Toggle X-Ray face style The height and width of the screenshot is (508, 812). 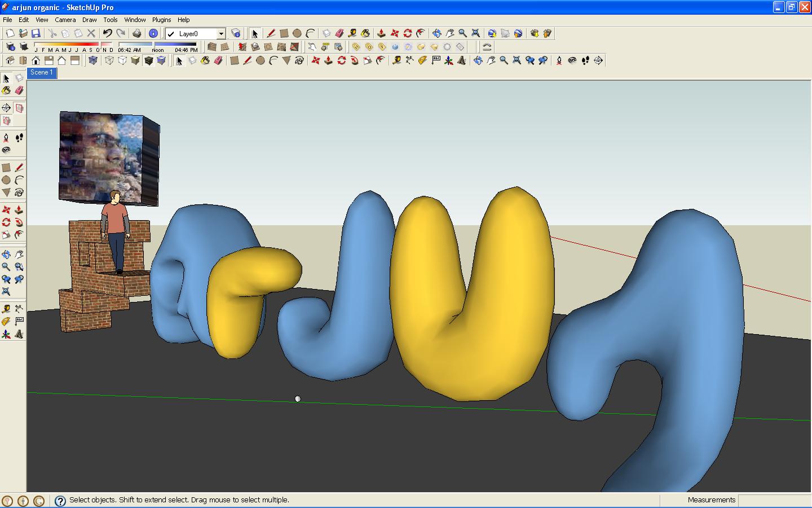click(x=93, y=60)
